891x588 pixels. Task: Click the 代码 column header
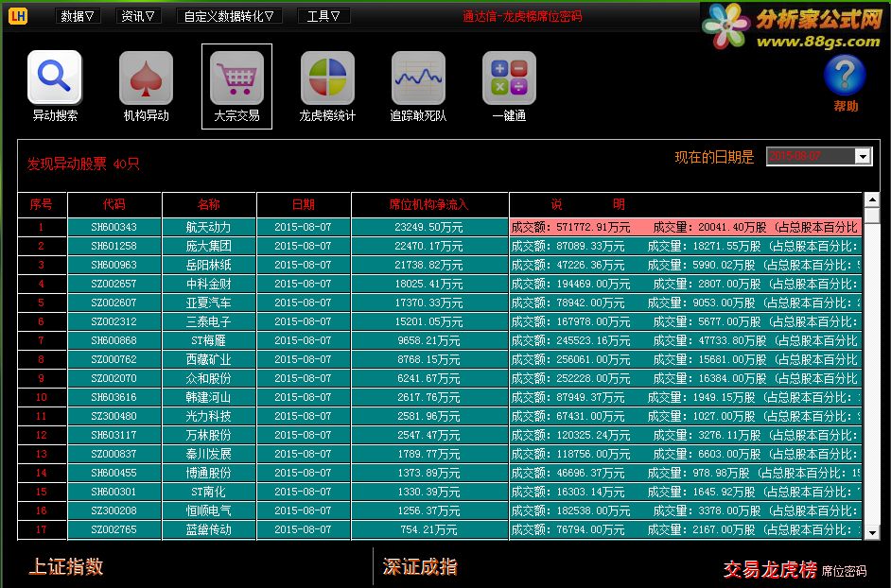click(x=114, y=204)
